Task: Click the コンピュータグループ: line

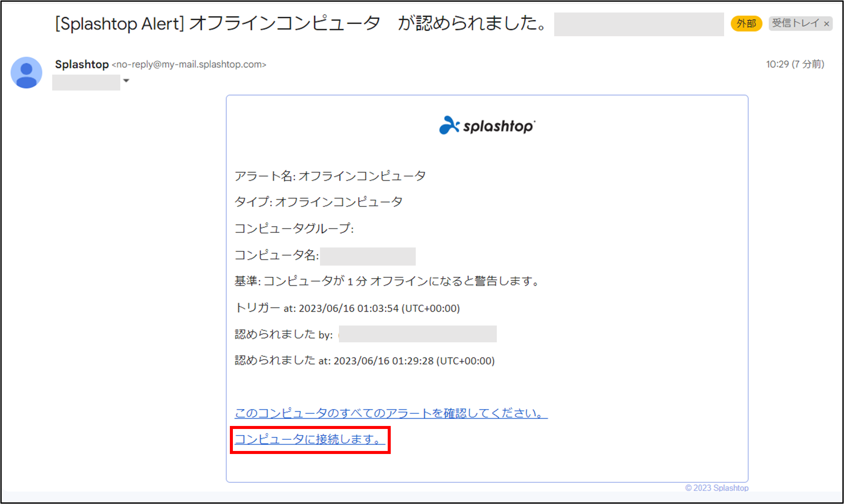Action: pyautogui.click(x=294, y=229)
